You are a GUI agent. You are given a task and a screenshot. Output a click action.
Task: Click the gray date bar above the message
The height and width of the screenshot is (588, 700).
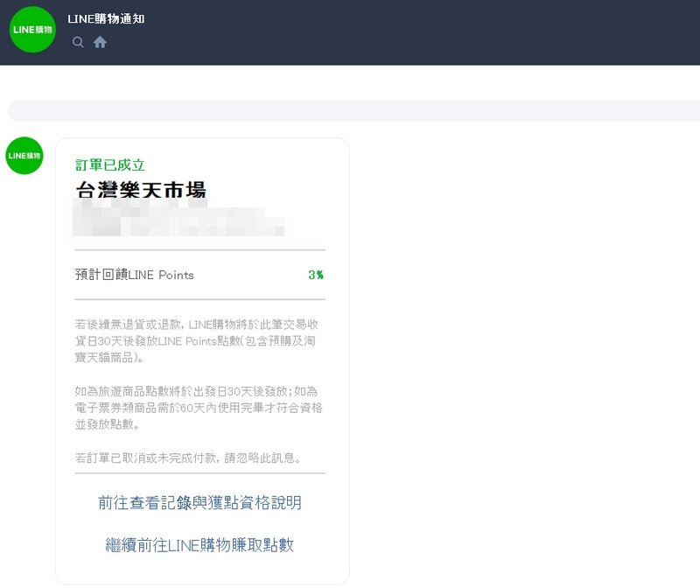tap(354, 111)
